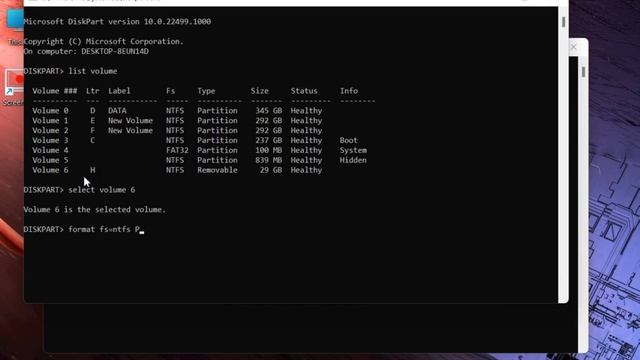Viewport: 640px width, 360px height.
Task: Click the DiskPart window vertical scrollbar thumb
Action: click(563, 22)
